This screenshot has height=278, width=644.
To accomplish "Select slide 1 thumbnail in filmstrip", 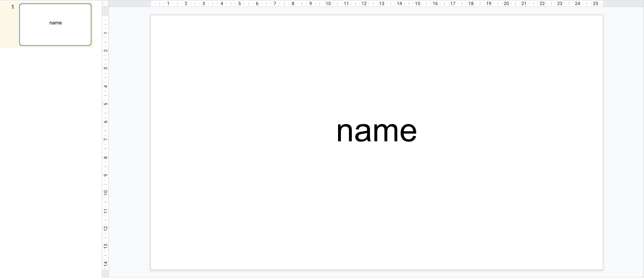I will 55,24.
